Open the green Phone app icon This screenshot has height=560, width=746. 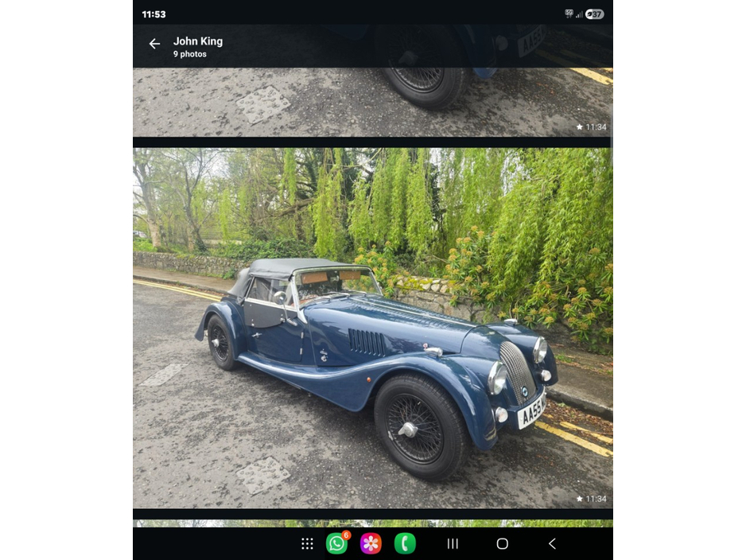tap(405, 543)
